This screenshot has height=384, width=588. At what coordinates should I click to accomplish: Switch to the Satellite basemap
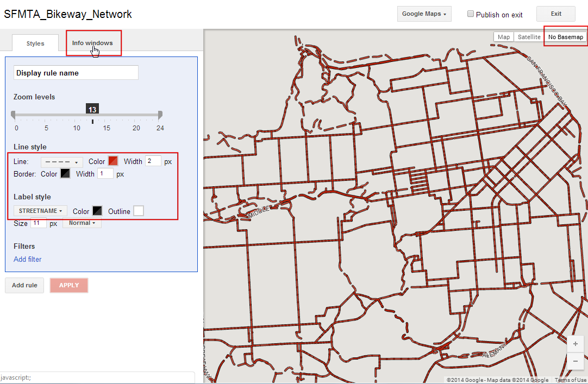(x=529, y=37)
